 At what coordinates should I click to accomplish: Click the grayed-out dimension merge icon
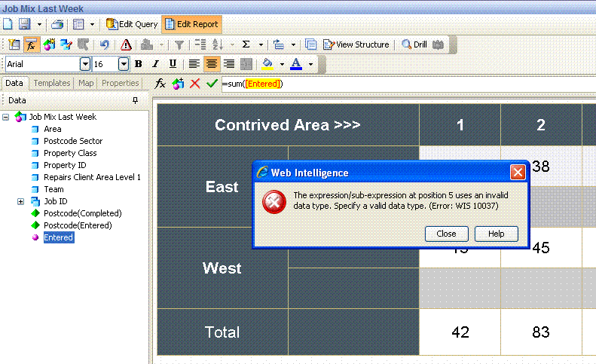pyautogui.click(x=83, y=44)
